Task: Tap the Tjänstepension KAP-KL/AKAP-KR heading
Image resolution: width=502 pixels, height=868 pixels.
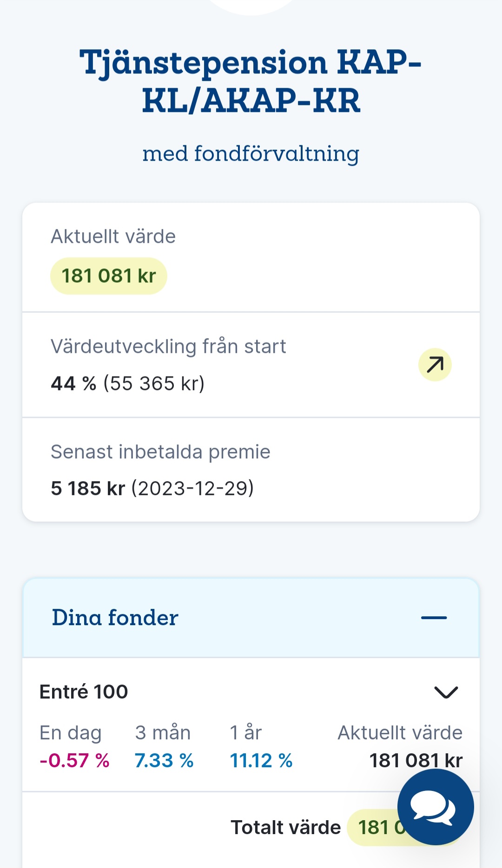Action: (x=251, y=81)
